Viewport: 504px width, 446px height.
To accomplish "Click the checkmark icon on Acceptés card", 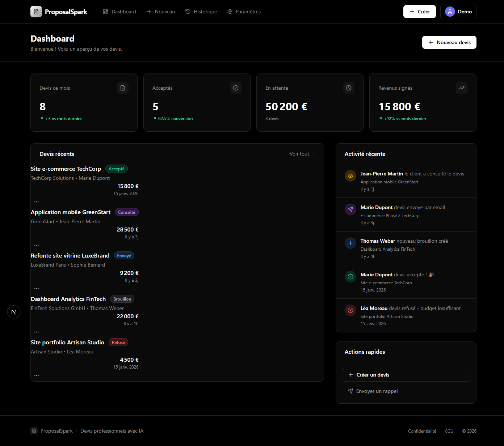I will click(236, 88).
